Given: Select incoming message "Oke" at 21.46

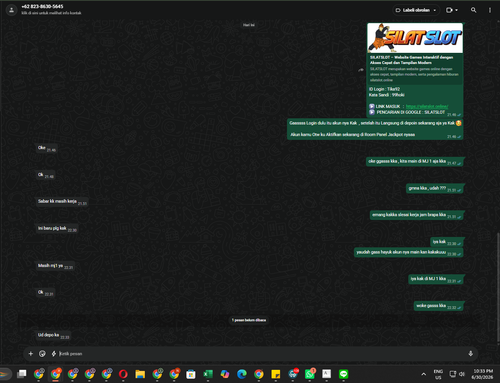Looking at the screenshot, I should tap(47, 148).
